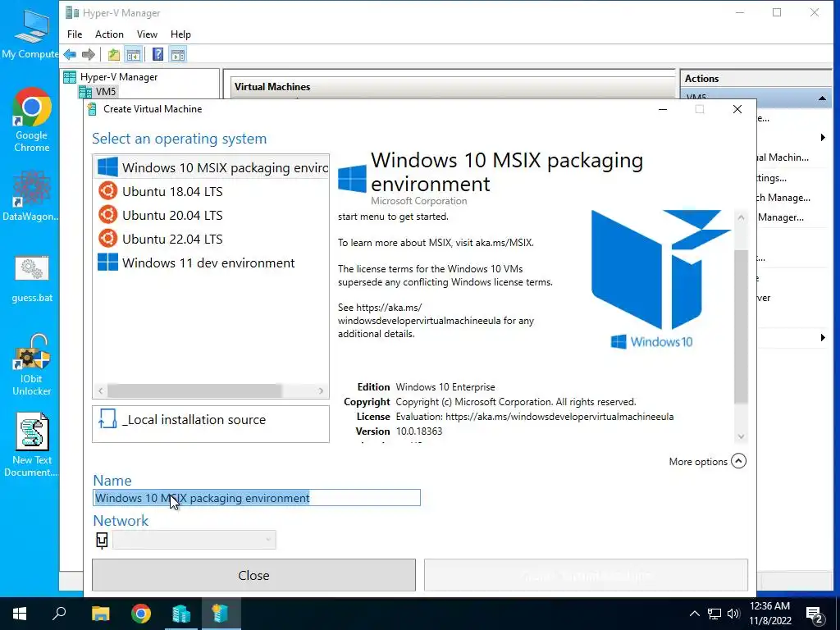Click the guess.bat desktop file
The image size is (840, 630).
[x=32, y=280]
